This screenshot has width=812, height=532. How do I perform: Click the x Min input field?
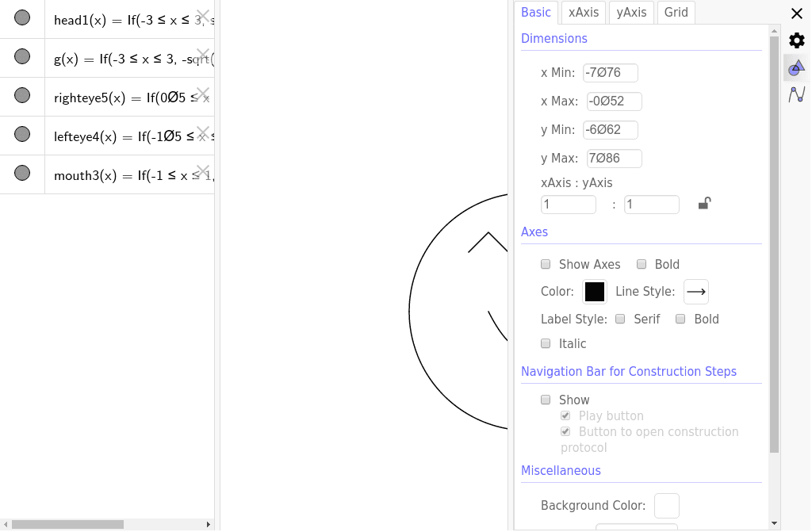coord(610,73)
